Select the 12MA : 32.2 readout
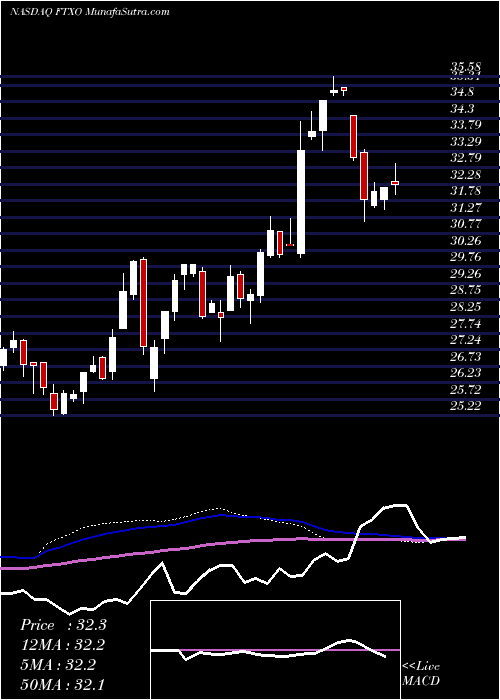The height and width of the screenshot is (700, 500). coord(63,645)
